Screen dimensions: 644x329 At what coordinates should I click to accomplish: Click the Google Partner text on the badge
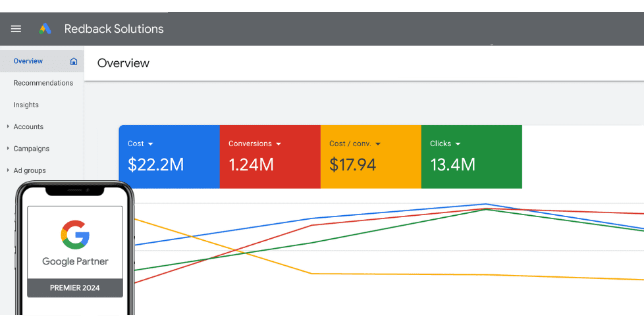[75, 261]
